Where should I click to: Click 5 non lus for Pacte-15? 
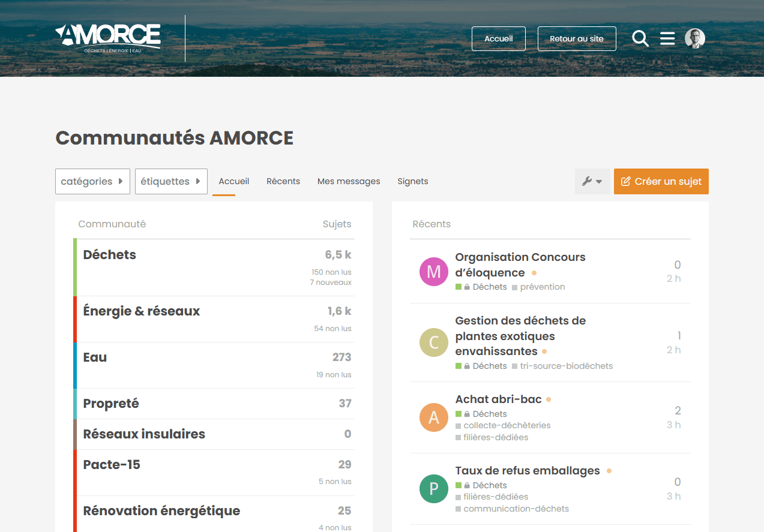335,482
